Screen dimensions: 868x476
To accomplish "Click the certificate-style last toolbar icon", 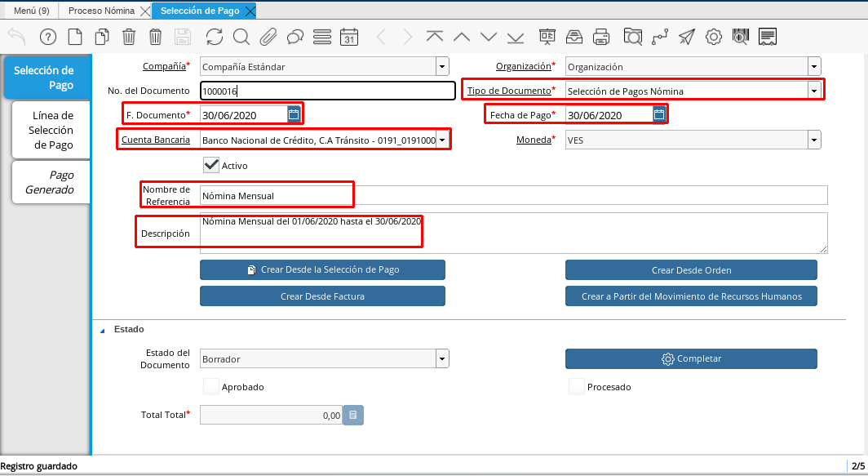I will 767,37.
